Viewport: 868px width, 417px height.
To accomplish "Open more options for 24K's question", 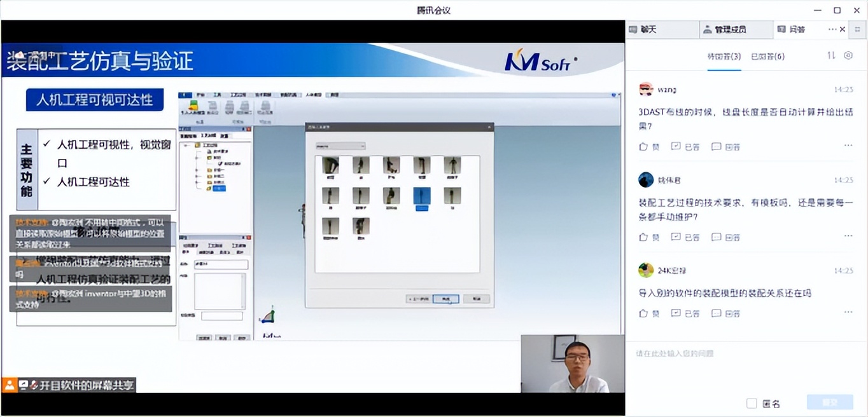I will (848, 312).
